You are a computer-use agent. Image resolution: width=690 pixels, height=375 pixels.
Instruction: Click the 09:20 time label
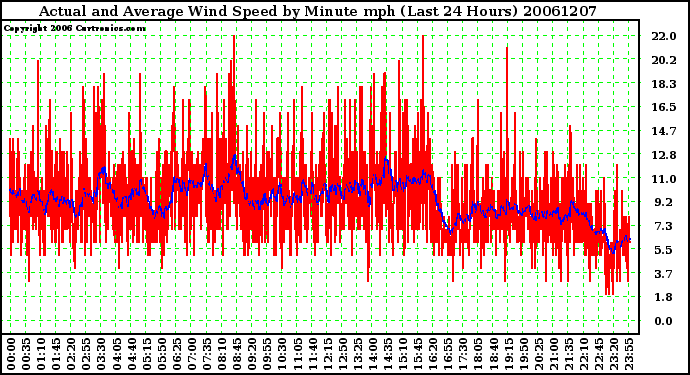[252, 354]
